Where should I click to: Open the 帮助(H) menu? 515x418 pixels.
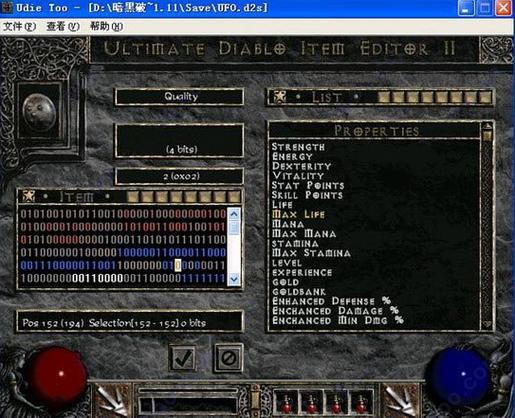click(x=107, y=26)
